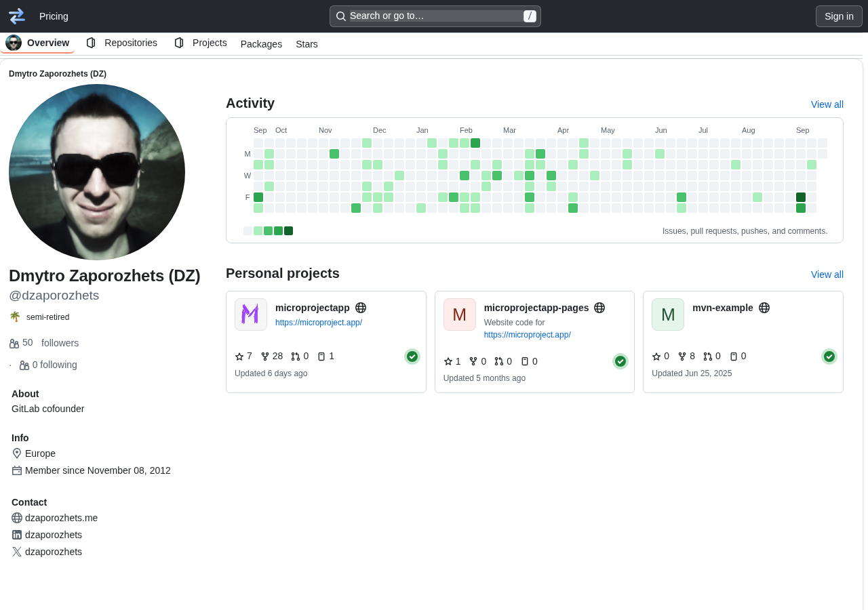Click the palm tree status emoji
Image resolution: width=868 pixels, height=610 pixels.
coord(15,317)
